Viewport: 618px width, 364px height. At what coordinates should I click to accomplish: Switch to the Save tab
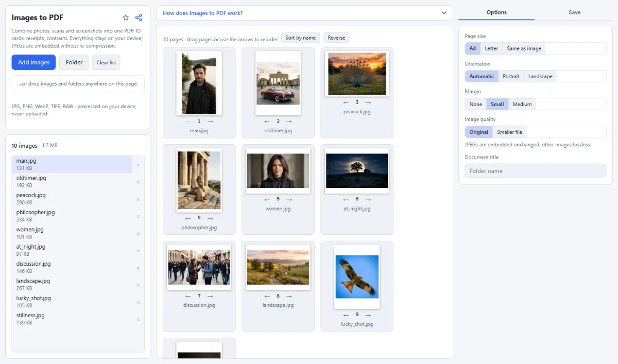click(574, 12)
